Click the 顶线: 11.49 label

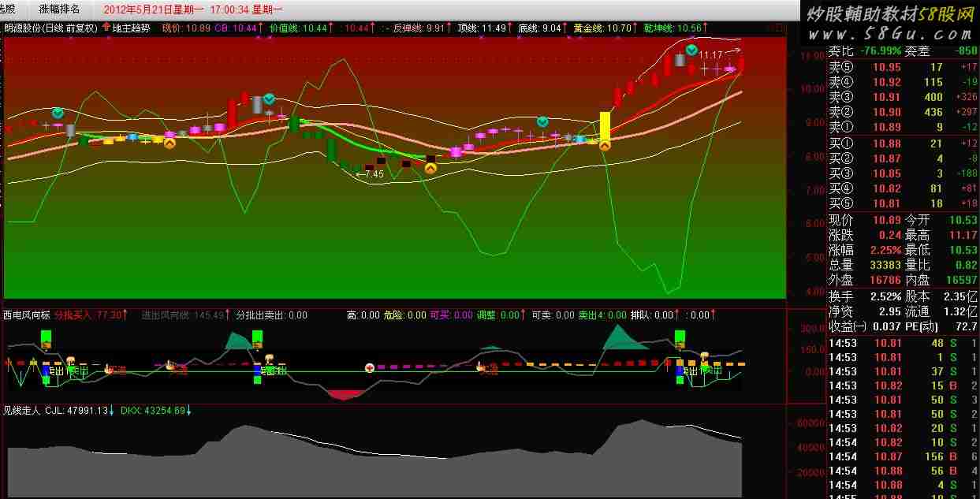point(482,28)
